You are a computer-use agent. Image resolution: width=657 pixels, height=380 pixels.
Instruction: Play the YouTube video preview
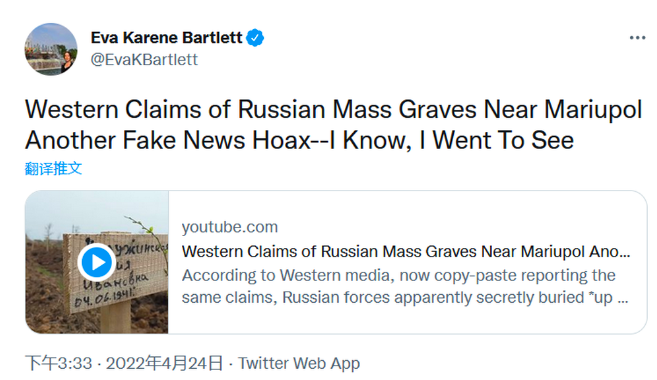(97, 262)
